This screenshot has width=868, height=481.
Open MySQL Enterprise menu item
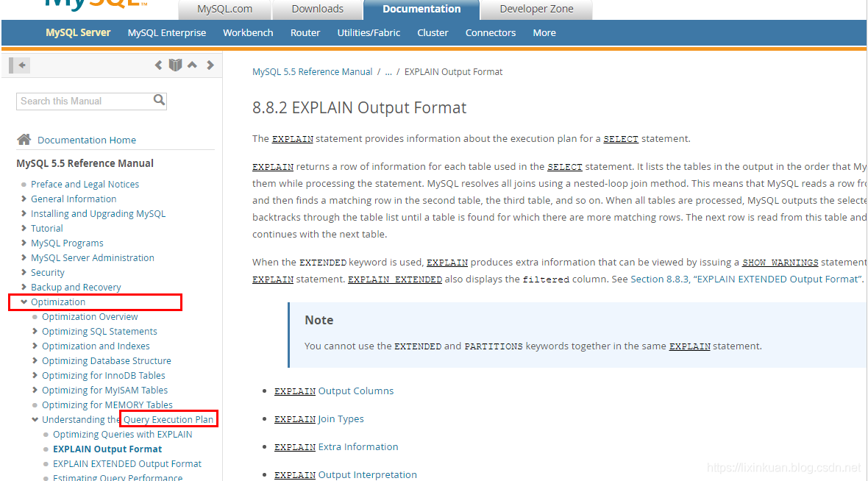coord(167,32)
